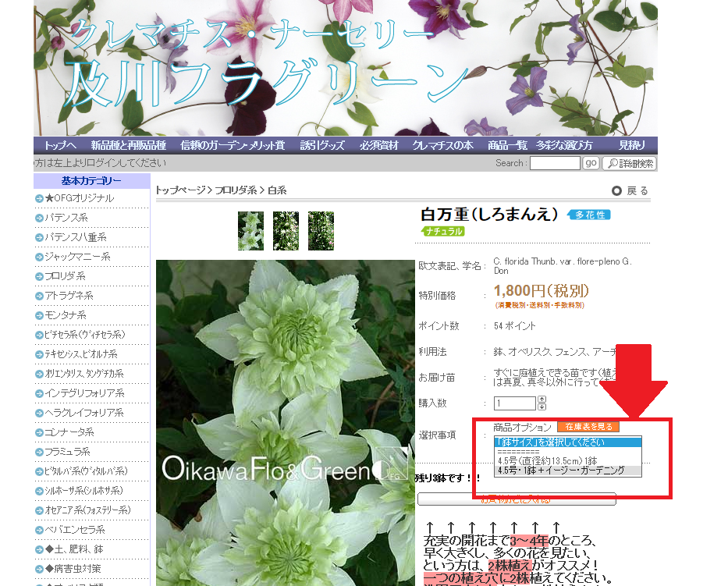Click the arrow bullet next to コンナータ系
This screenshot has width=728, height=586.
tap(40, 432)
